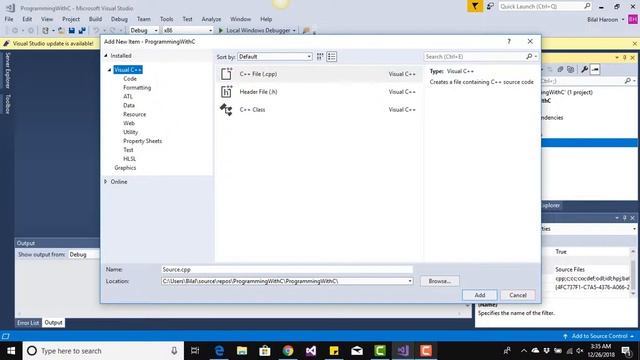Select the Graphics category

125,168
